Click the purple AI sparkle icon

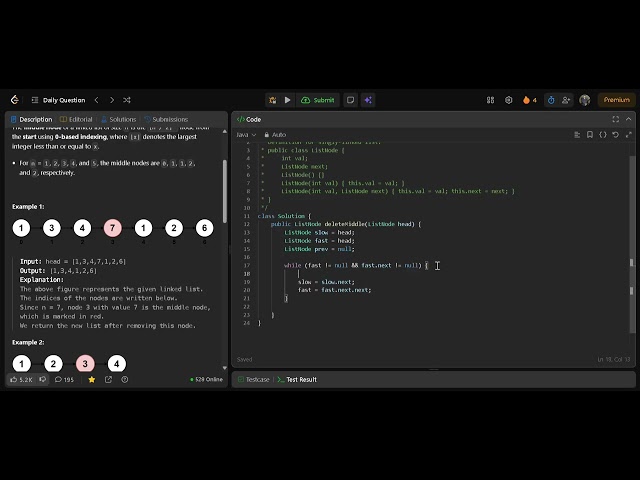(x=368, y=100)
